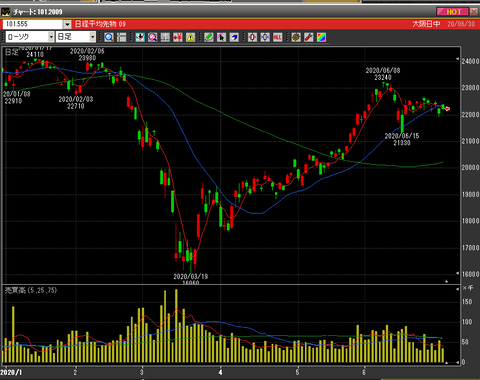Toggle the download arrow chart icon
The height and width of the screenshot is (380, 480).
click(140, 37)
